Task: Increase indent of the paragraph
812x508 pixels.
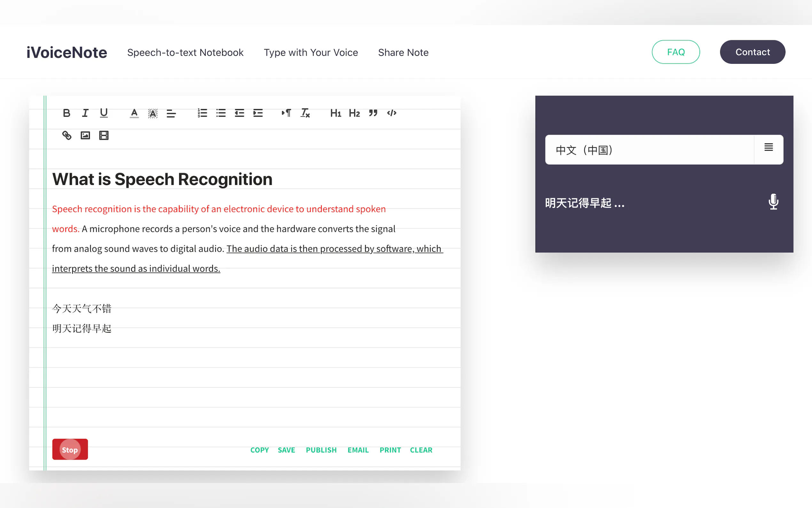Action: coord(258,113)
